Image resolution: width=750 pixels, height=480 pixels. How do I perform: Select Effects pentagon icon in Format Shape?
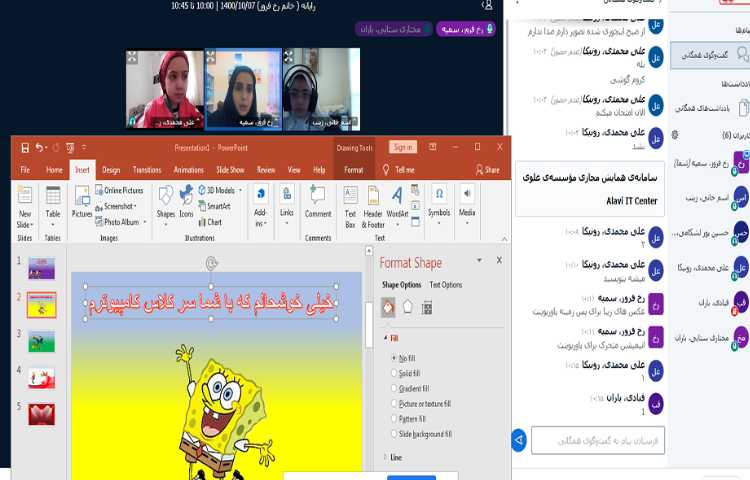408,307
